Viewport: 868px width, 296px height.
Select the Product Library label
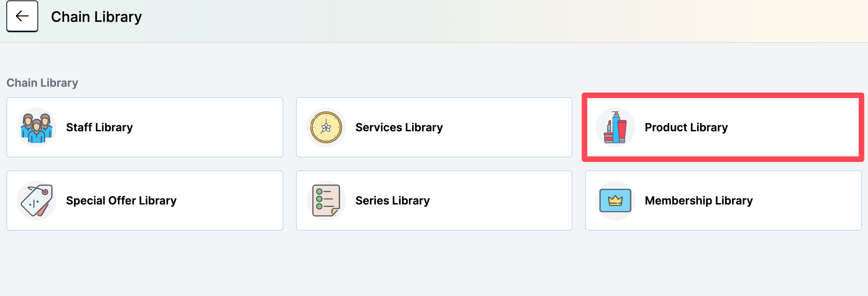coord(686,127)
